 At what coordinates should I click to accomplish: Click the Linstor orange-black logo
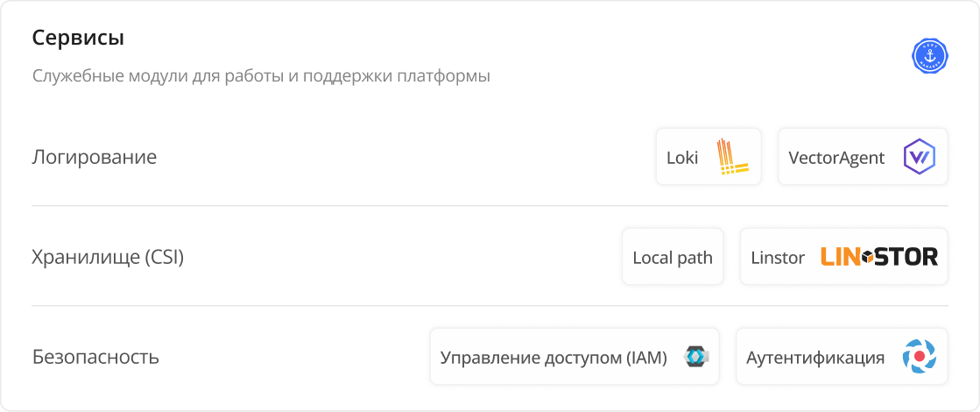(x=879, y=257)
